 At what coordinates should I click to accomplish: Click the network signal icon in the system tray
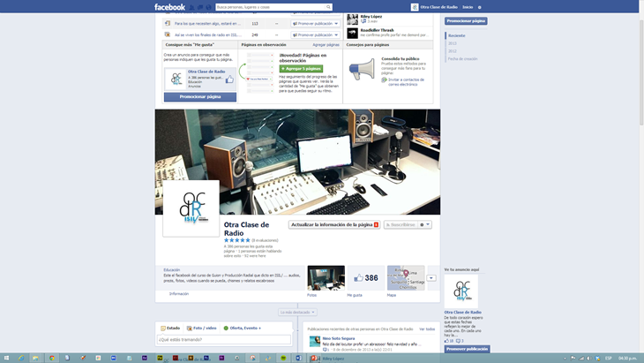[x=581, y=359]
